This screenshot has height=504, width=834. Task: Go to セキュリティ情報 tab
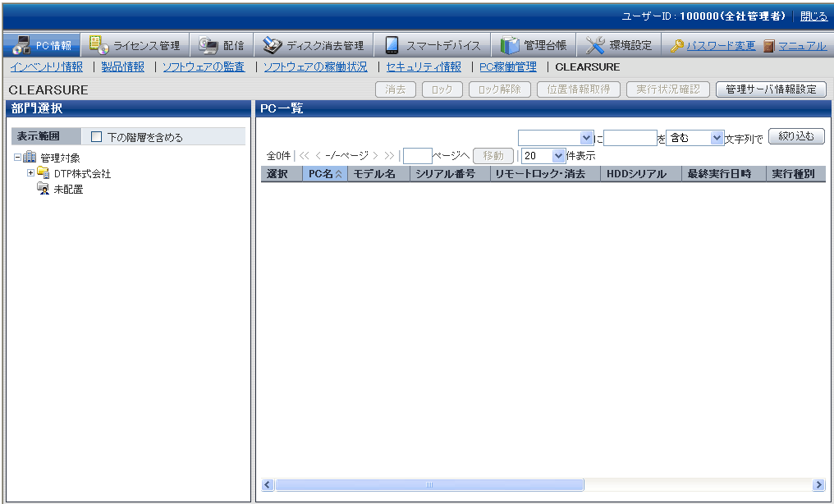click(423, 67)
